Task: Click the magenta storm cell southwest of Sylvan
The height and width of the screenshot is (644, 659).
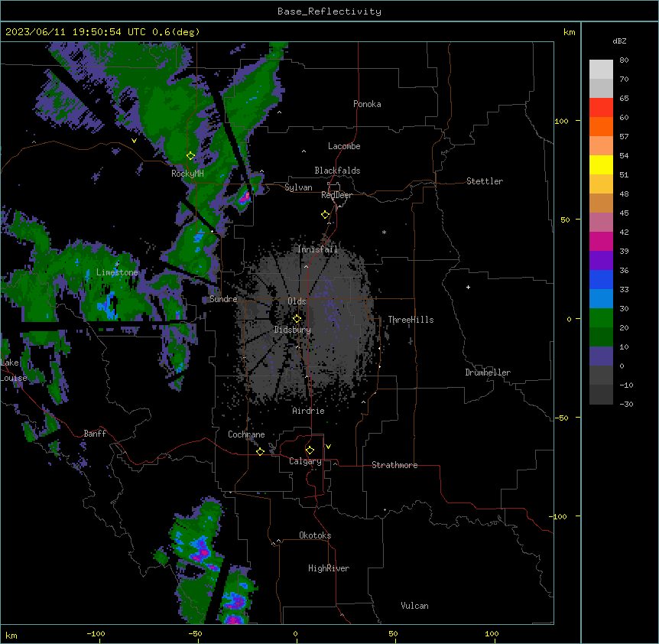Action: tap(245, 196)
